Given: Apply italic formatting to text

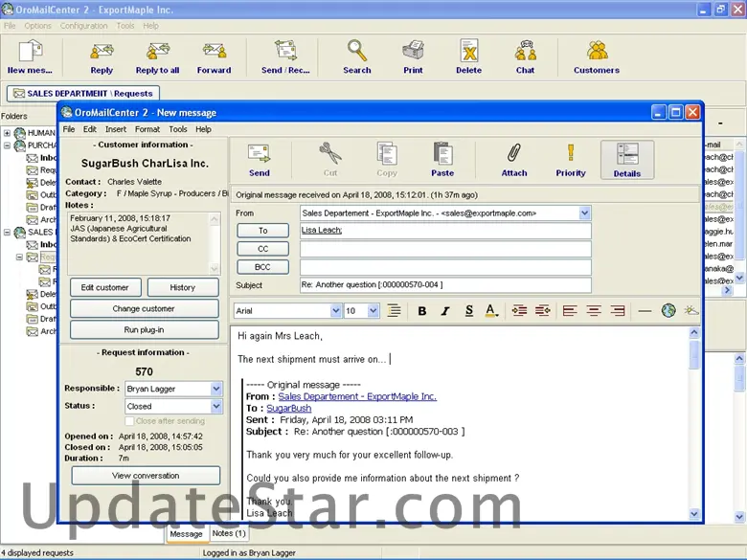Looking at the screenshot, I should point(444,311).
